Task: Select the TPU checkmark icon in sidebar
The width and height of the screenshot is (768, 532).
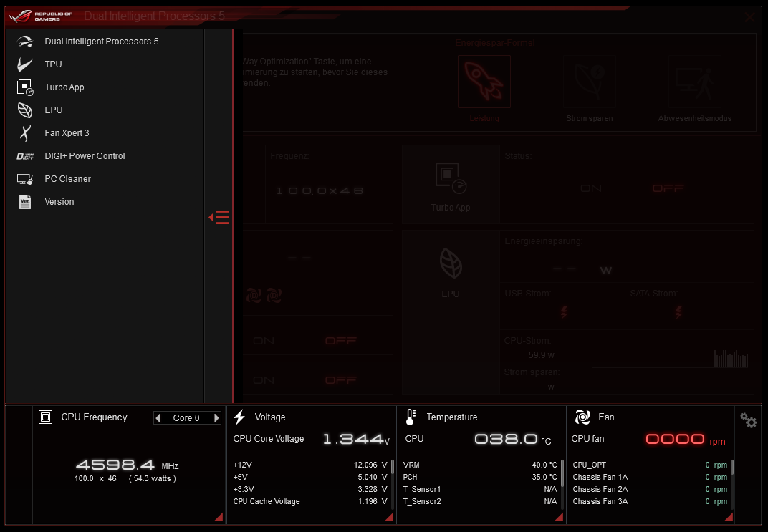Action: pos(26,64)
